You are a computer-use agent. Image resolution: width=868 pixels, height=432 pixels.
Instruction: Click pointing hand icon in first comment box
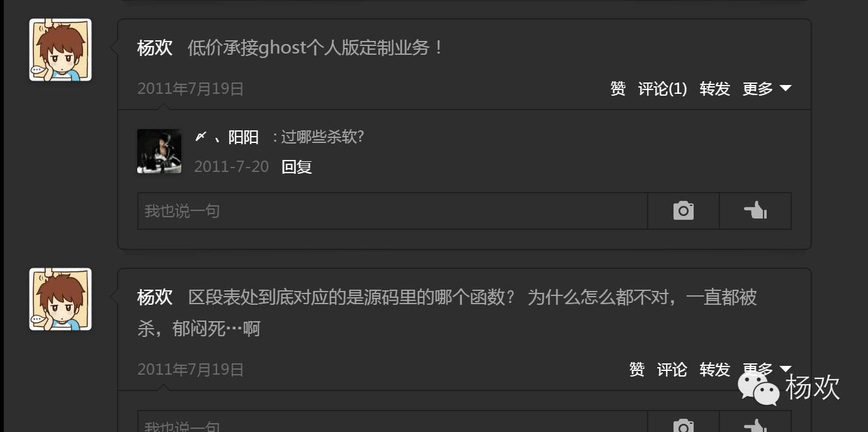(x=755, y=210)
